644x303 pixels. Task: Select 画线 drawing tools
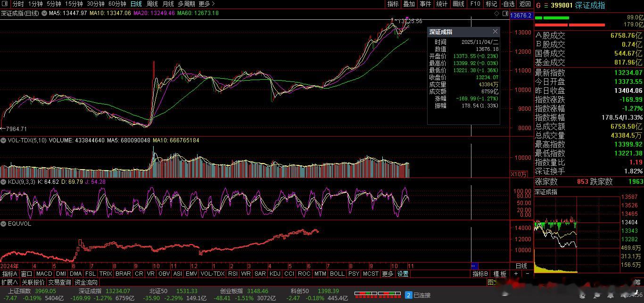(x=458, y=4)
